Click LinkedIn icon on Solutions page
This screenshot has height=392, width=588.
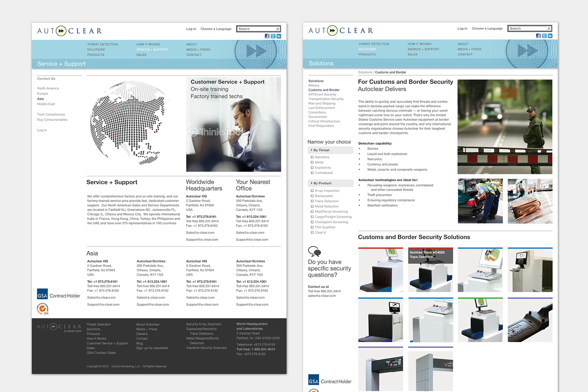550,36
